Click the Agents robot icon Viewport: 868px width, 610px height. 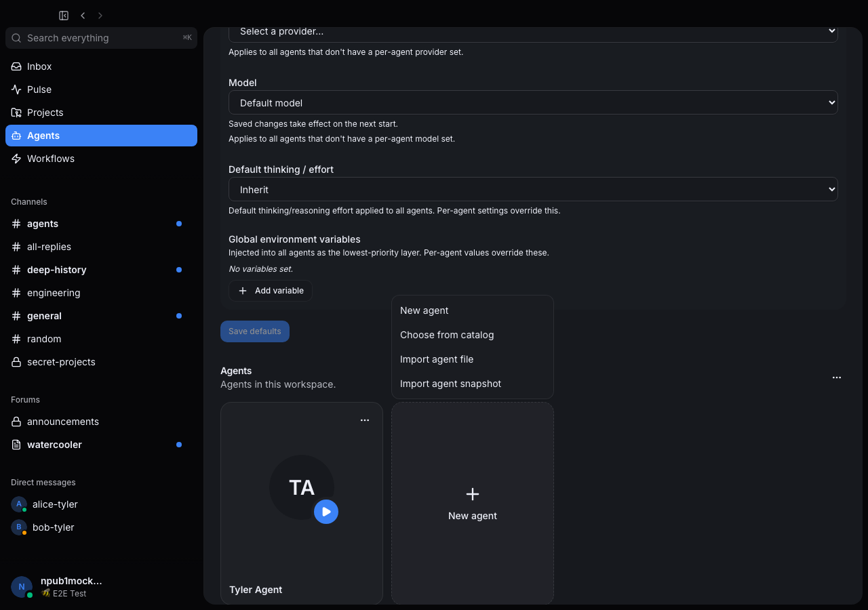click(x=16, y=136)
